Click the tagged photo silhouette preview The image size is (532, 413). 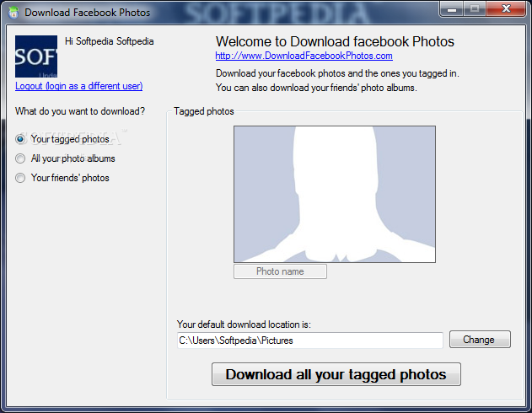coord(335,195)
